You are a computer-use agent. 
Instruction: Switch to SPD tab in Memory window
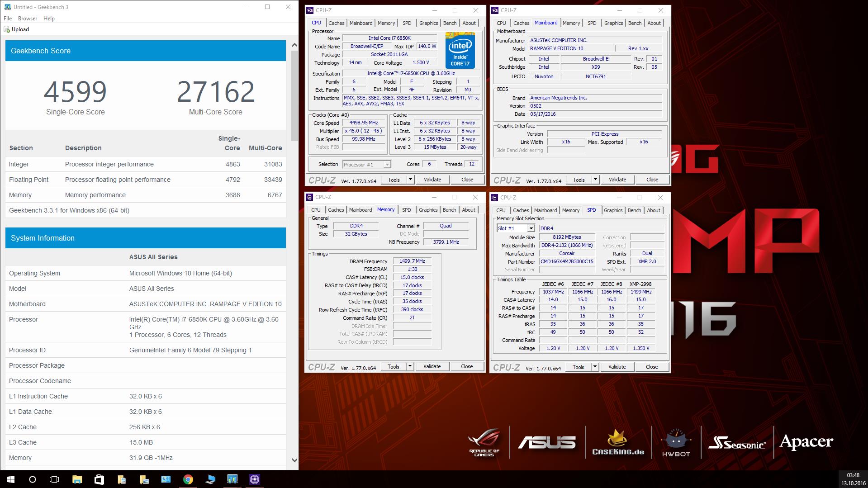tap(407, 210)
